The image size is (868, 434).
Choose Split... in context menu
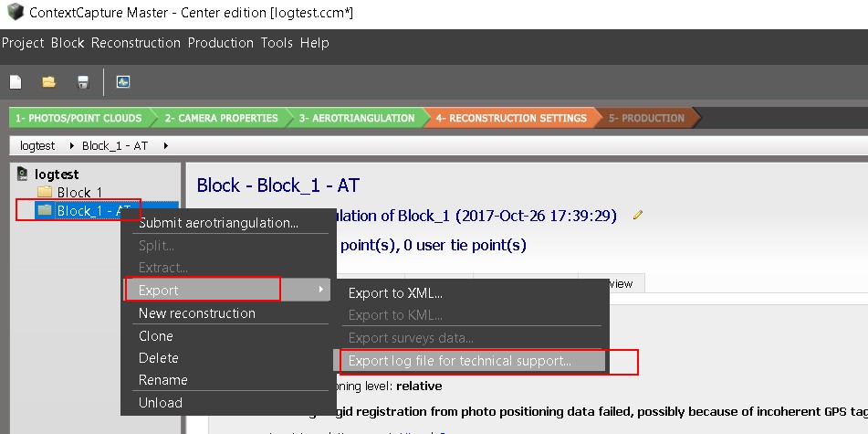(156, 246)
